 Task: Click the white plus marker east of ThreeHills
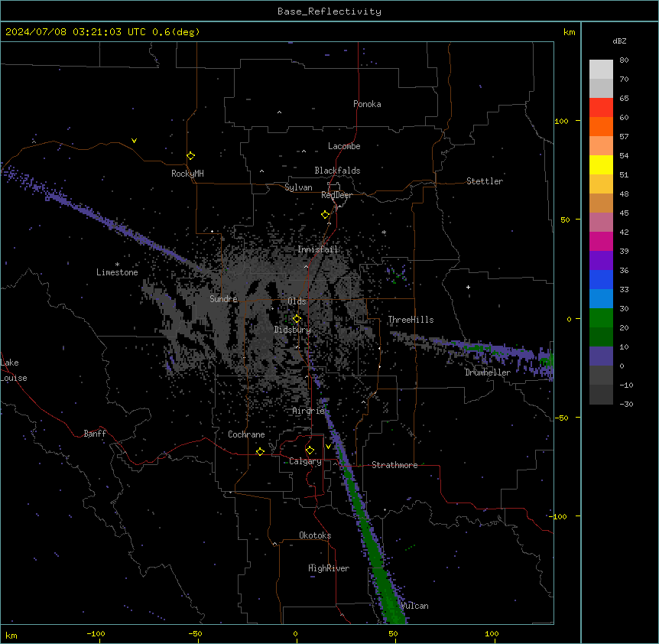468,287
